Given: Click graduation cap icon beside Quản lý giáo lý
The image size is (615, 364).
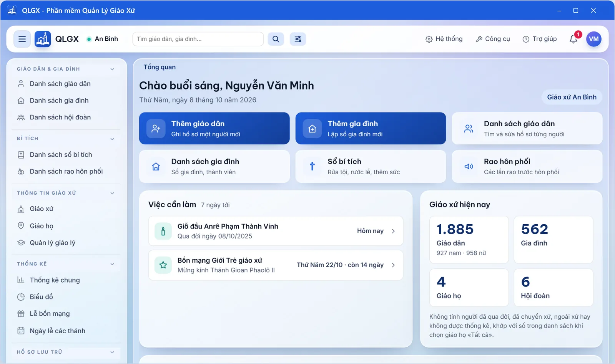Looking at the screenshot, I should [x=21, y=243].
